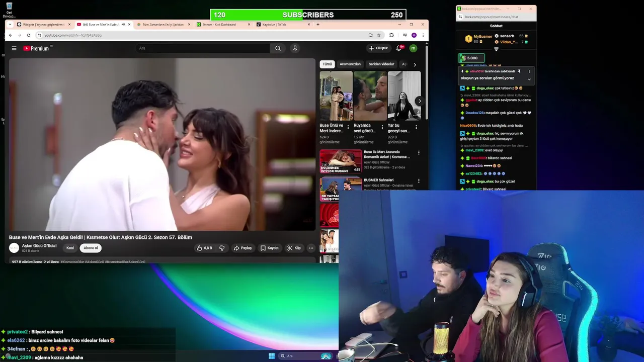The width and height of the screenshot is (644, 362).
Task: Open options for BUSMER Sahneleri playlist
Action: coord(419,180)
